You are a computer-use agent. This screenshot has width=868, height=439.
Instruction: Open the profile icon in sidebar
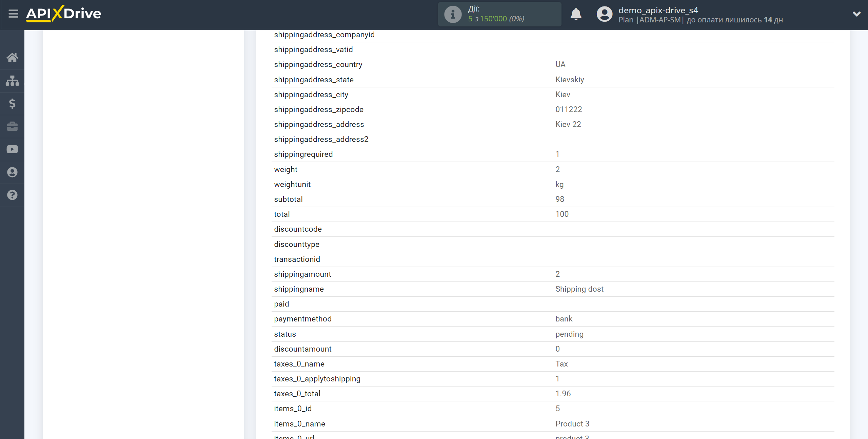point(12,172)
